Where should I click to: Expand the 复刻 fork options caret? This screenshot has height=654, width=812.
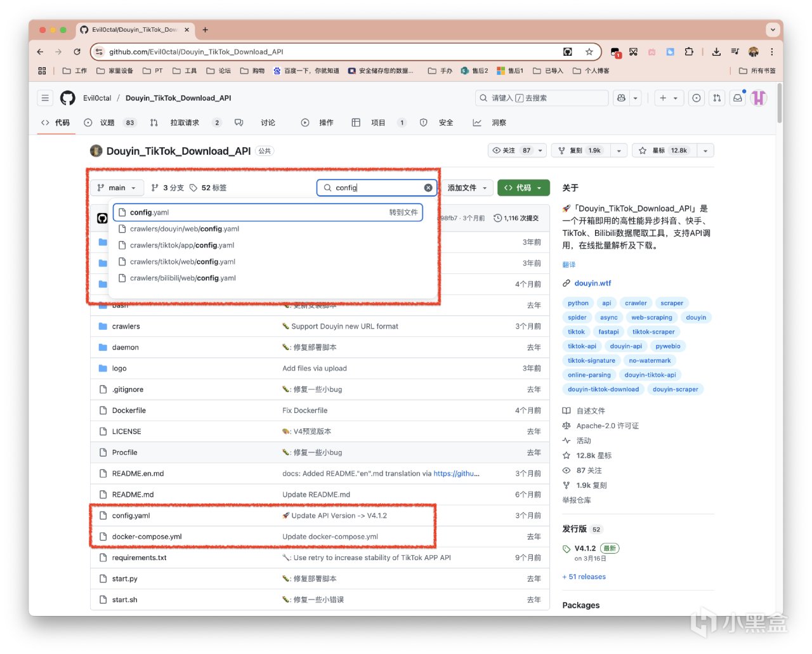click(x=619, y=150)
